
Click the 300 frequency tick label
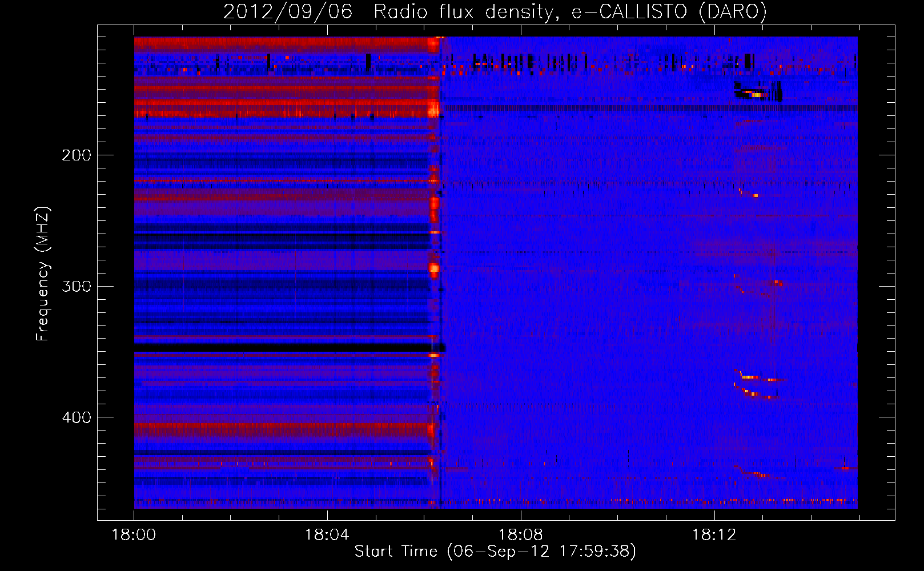click(77, 286)
